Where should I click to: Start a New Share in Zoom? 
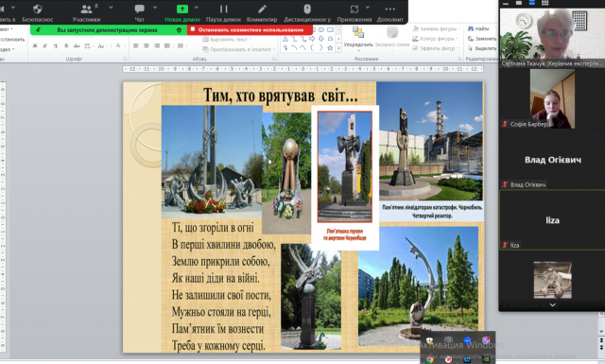pos(182,13)
